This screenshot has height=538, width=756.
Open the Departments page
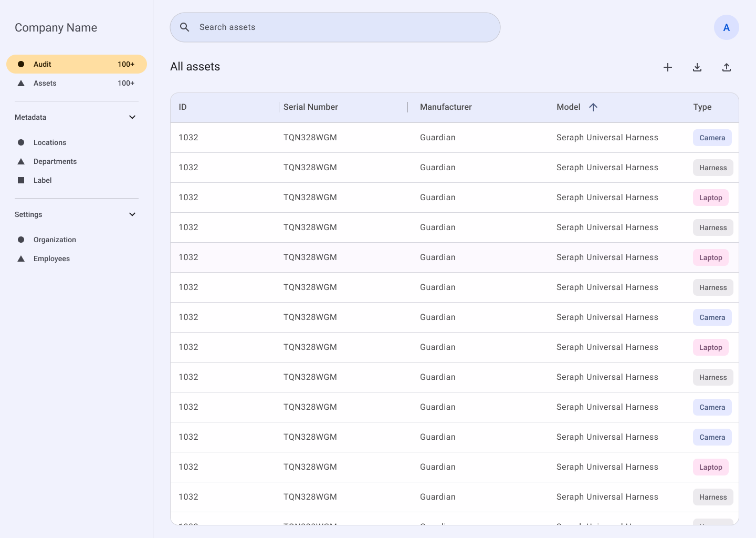click(x=55, y=161)
